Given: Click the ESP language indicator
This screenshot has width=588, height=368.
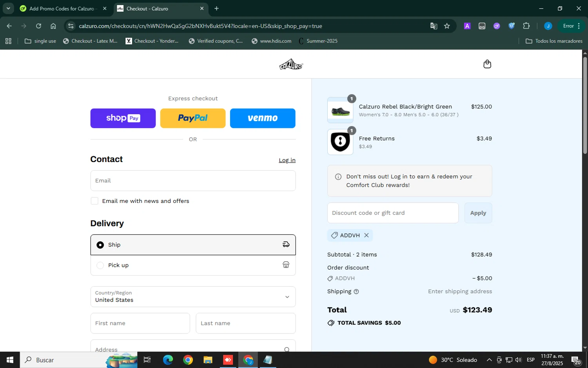Looking at the screenshot, I should 530,360.
